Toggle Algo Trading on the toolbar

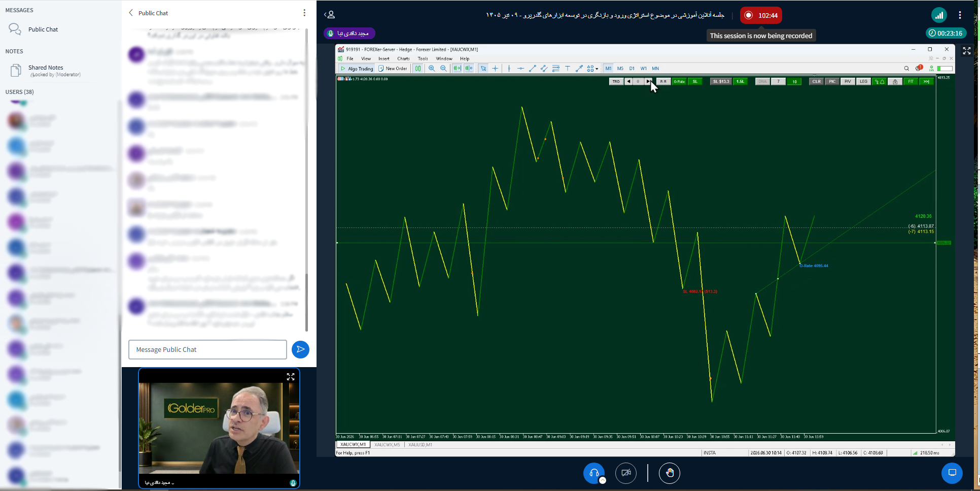coord(357,69)
